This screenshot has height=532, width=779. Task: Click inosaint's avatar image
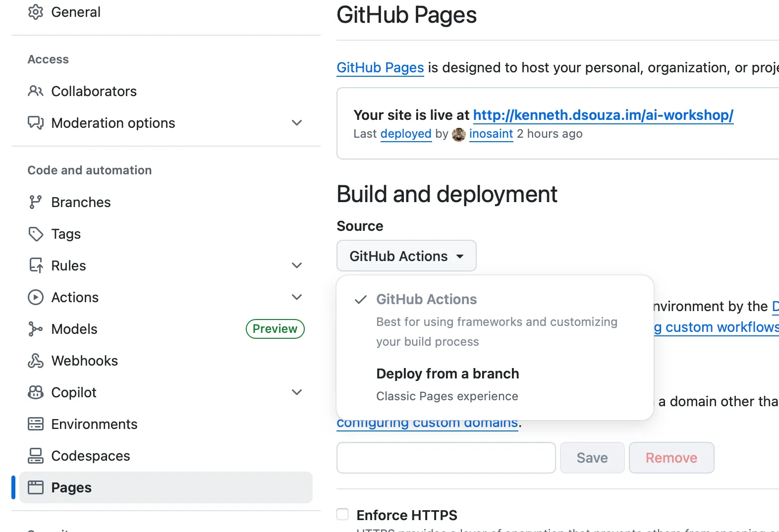(x=459, y=134)
